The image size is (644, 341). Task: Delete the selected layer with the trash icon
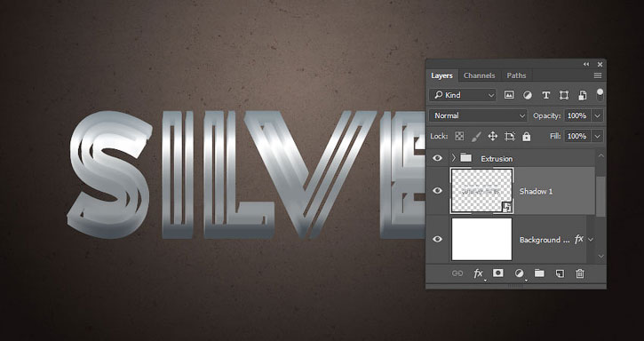point(579,274)
